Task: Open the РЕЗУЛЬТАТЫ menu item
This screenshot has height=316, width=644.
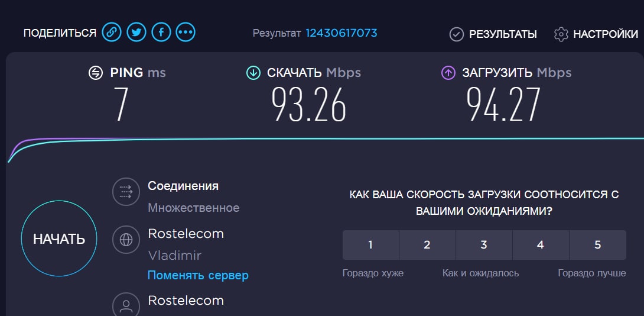Action: pyautogui.click(x=493, y=34)
